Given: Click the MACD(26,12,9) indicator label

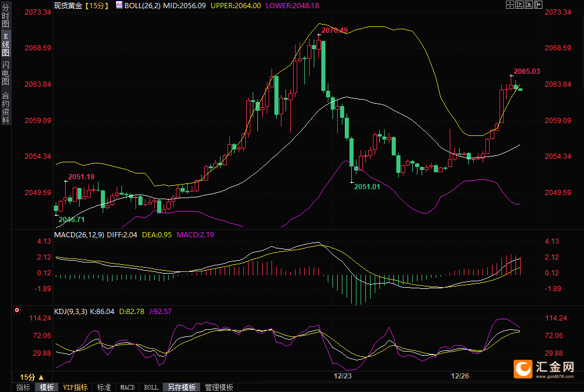Looking at the screenshot, I should pos(79,235).
